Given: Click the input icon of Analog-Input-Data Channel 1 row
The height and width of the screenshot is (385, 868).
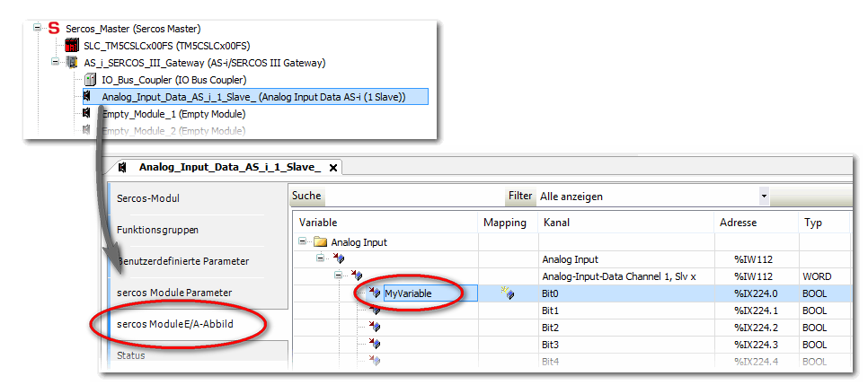Looking at the screenshot, I should click(x=356, y=275).
